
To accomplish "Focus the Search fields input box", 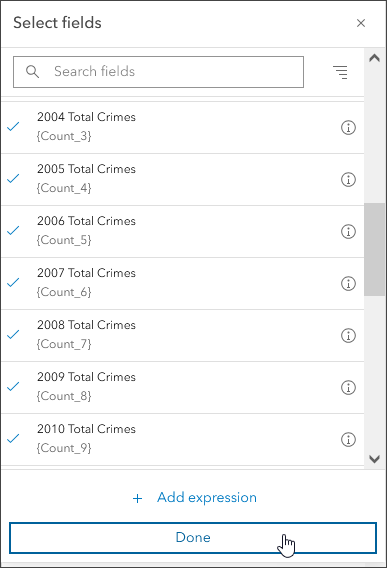I will 158,72.
